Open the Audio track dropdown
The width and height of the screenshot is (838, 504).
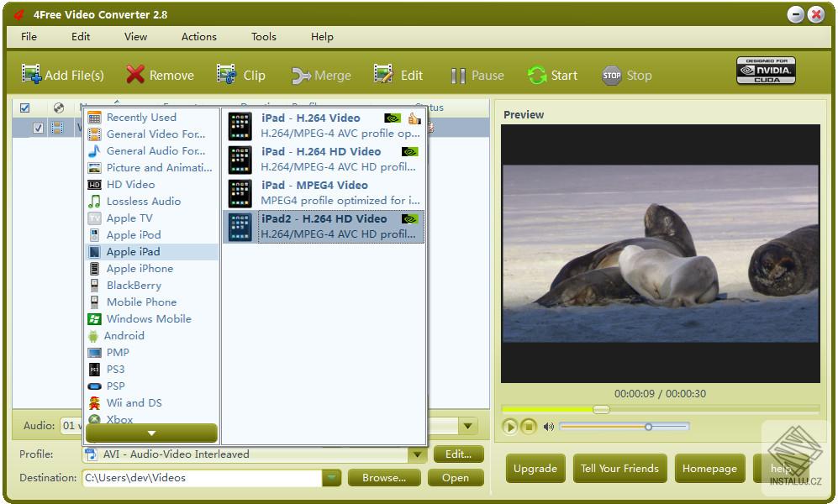coord(467,426)
